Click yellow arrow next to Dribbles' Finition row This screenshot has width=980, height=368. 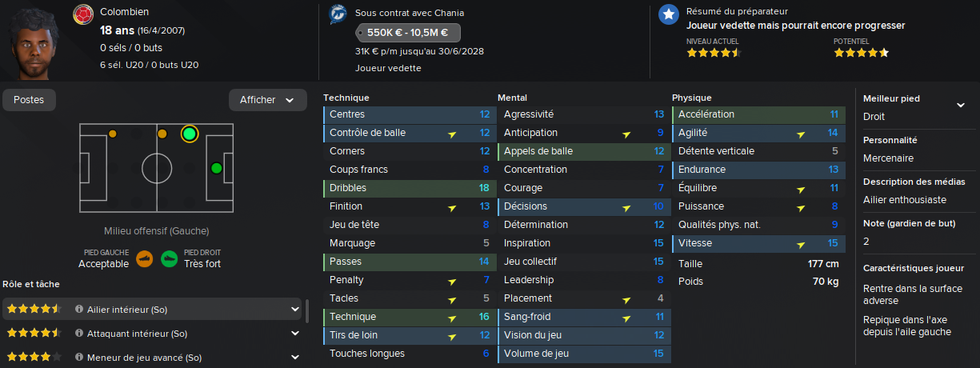(452, 207)
